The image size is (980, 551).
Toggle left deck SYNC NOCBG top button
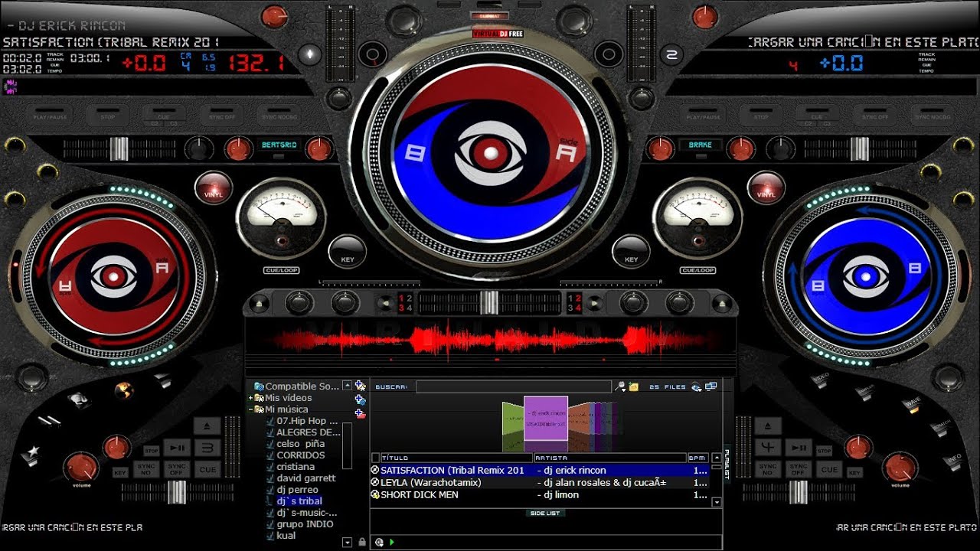tap(279, 116)
